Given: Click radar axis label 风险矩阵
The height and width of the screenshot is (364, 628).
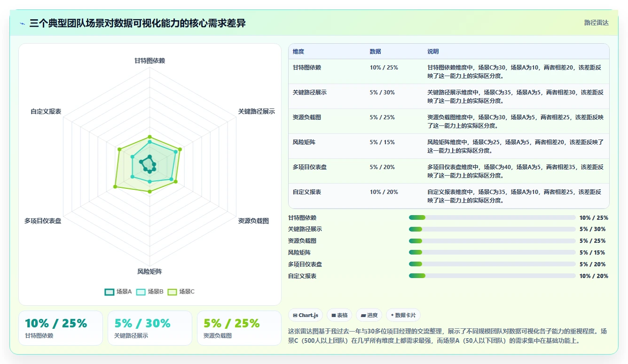Looking at the screenshot, I should point(150,271).
